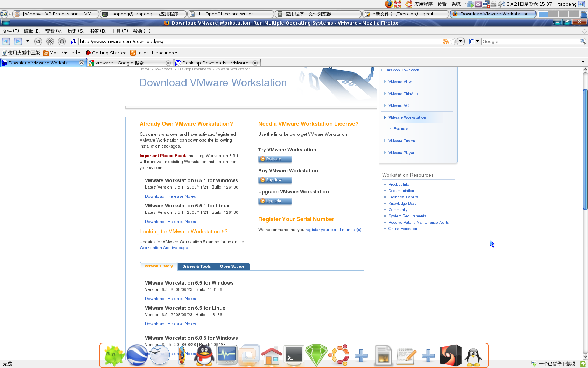Click the Tux penguin dock icon
Image resolution: width=588 pixels, height=368 pixels.
(x=473, y=356)
